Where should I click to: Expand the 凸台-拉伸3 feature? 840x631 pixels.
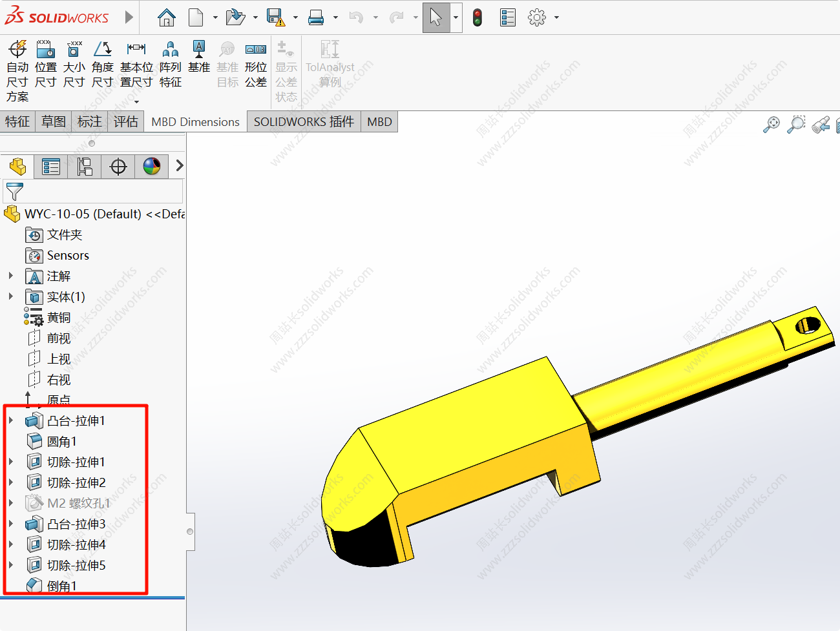point(11,524)
